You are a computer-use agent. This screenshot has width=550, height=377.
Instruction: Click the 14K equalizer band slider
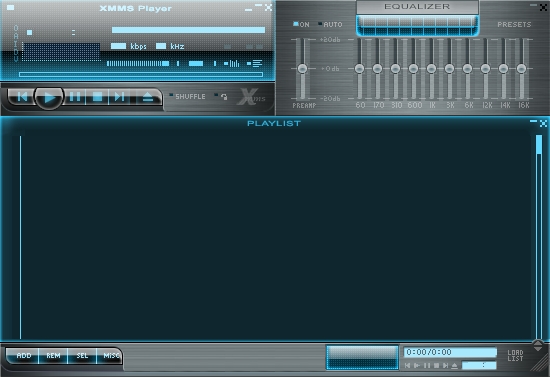(x=503, y=68)
